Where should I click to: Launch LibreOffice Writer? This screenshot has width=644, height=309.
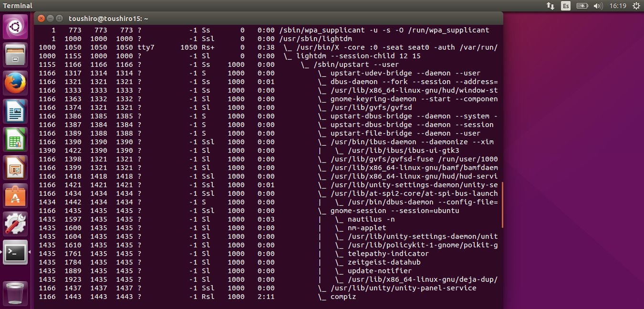[x=15, y=112]
